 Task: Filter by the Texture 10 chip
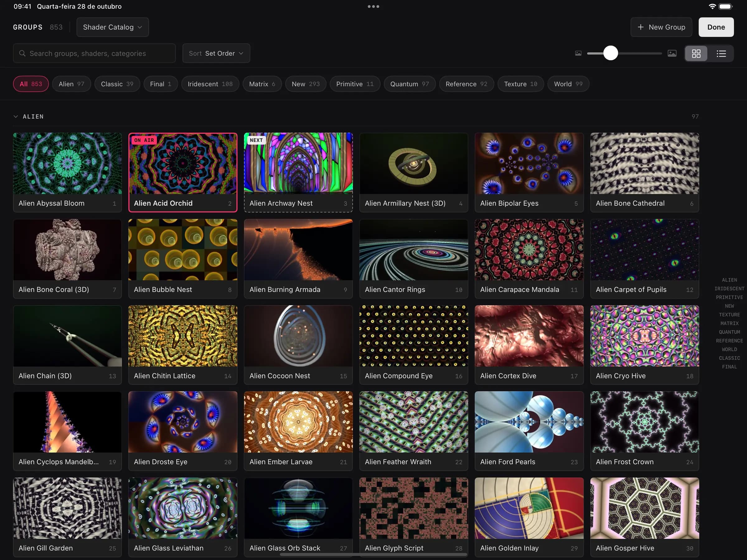520,84
